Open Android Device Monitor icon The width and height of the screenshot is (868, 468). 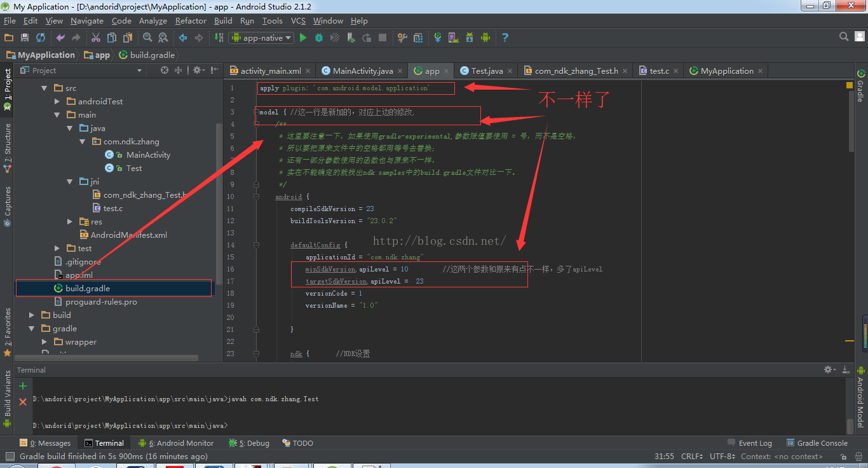[485, 38]
